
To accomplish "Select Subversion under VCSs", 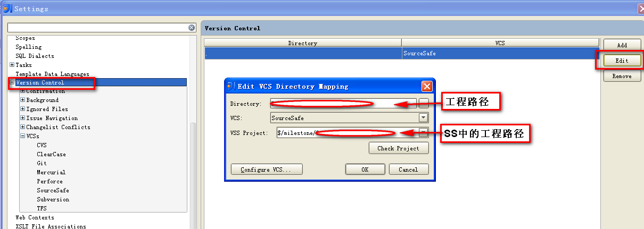I will 53,199.
